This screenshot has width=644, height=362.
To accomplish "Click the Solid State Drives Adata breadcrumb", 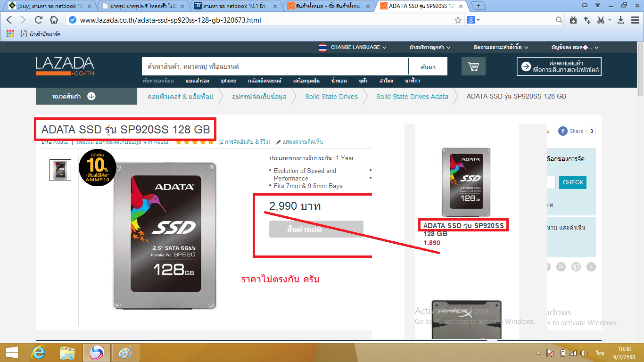I will [412, 97].
